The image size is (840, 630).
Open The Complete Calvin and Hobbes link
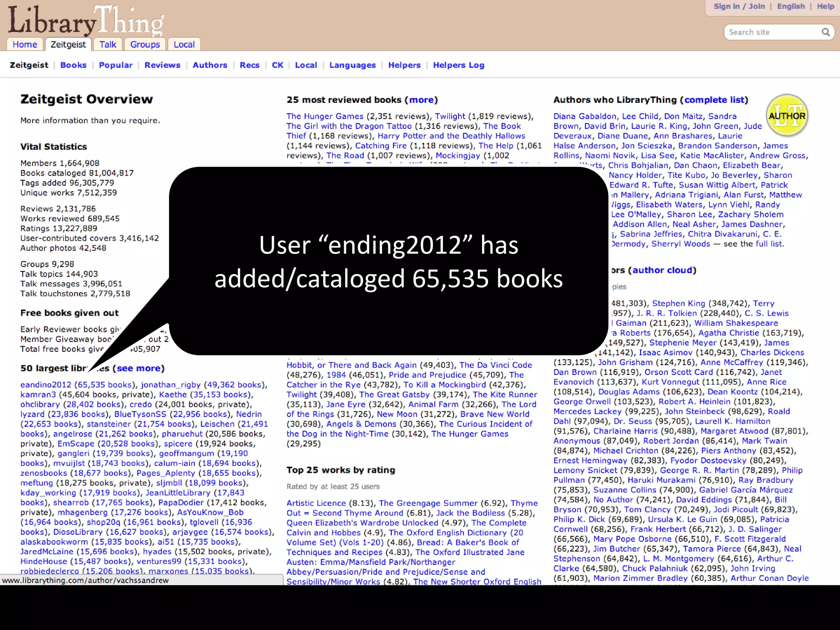point(406,527)
